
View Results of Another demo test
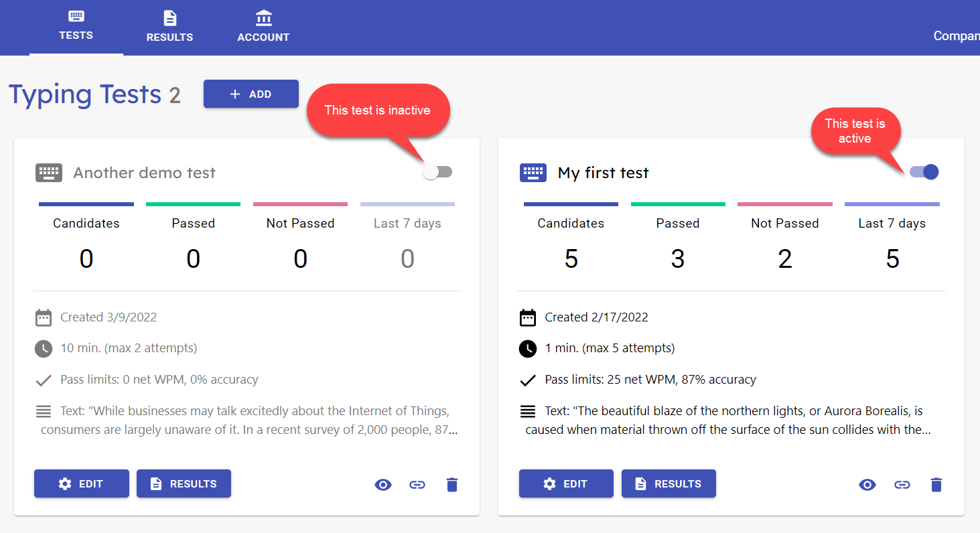point(184,483)
